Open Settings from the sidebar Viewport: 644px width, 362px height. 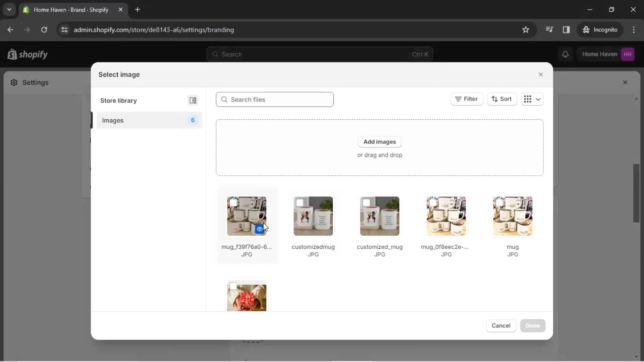[35, 82]
